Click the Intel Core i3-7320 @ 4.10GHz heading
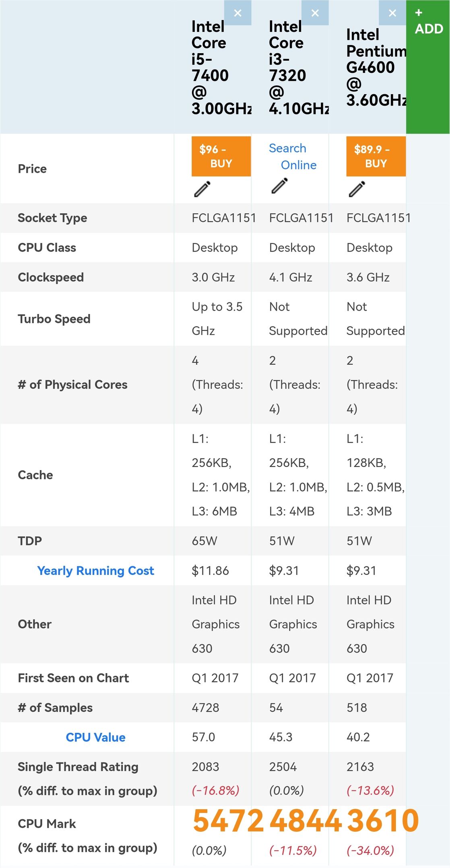450x868 pixels. point(299,67)
